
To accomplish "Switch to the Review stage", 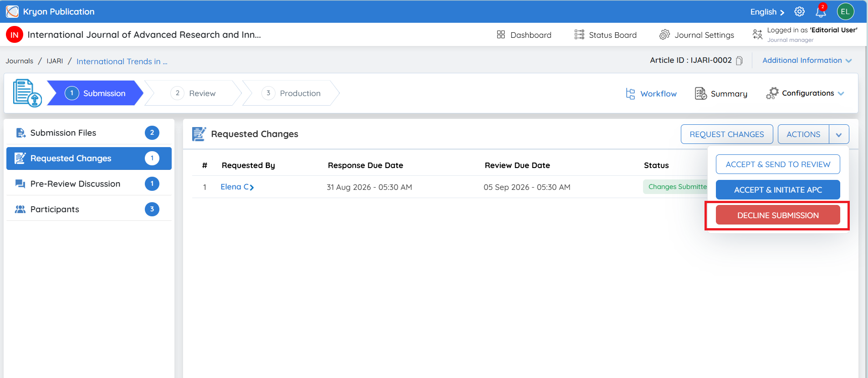I will tap(193, 93).
